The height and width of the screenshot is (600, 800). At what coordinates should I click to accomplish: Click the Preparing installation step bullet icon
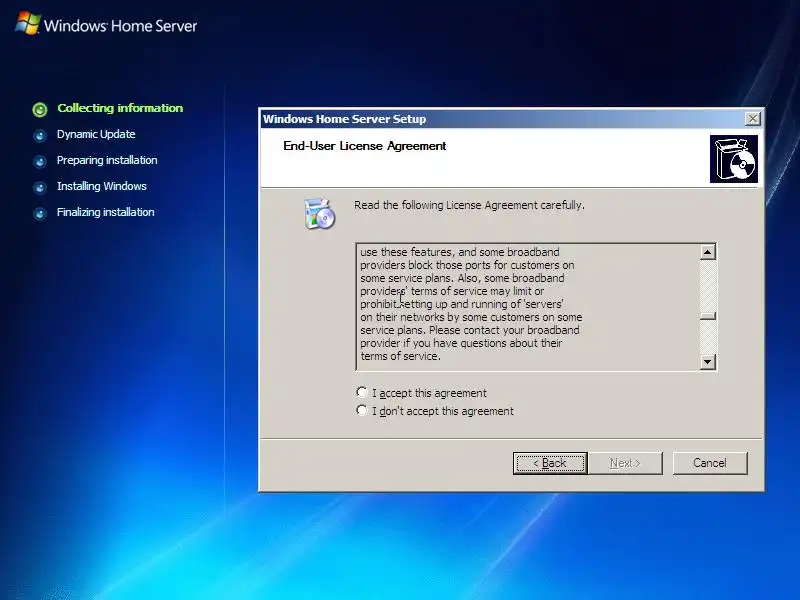[40, 161]
